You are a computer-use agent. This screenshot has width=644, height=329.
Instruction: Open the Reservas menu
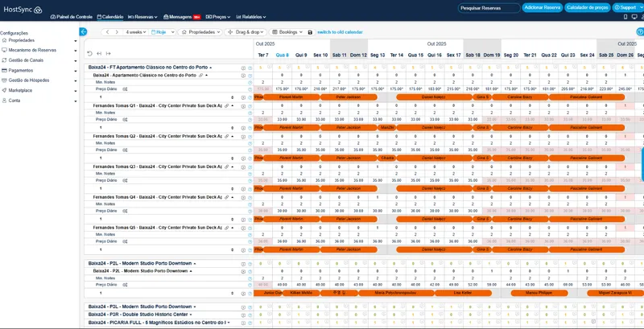click(143, 17)
